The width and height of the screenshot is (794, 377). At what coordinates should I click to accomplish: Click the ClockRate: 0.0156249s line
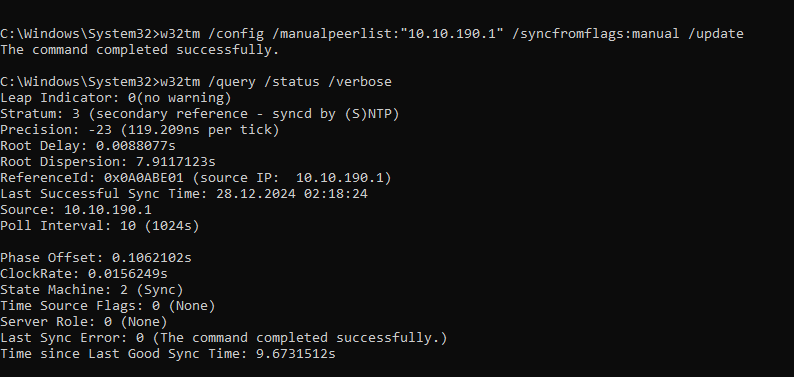pos(84,274)
